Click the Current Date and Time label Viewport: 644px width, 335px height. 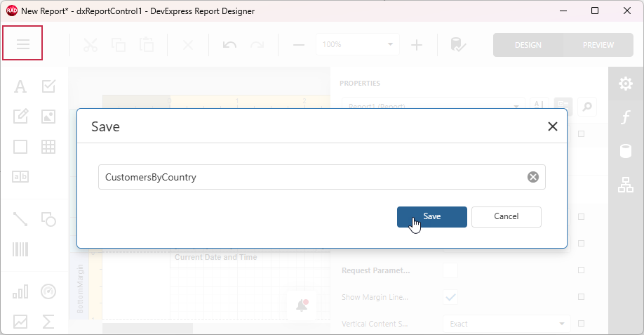tap(215, 257)
